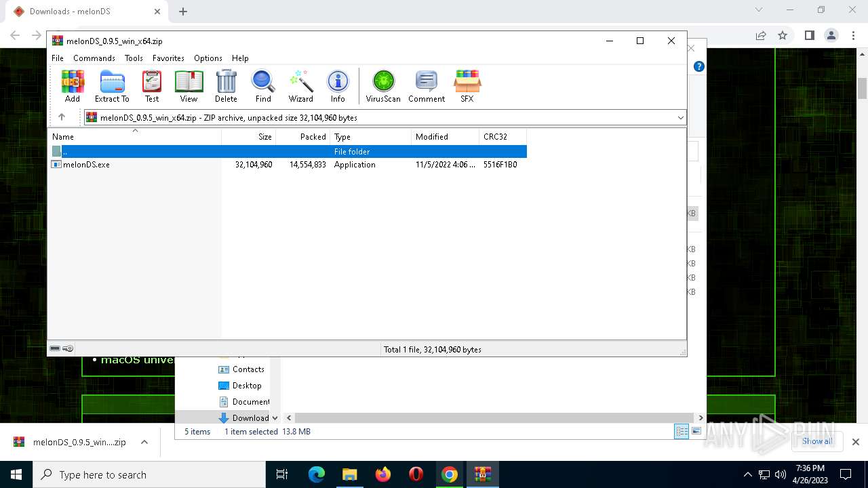Click the Extract To toolbar icon
The width and height of the screenshot is (868, 488).
pos(112,86)
